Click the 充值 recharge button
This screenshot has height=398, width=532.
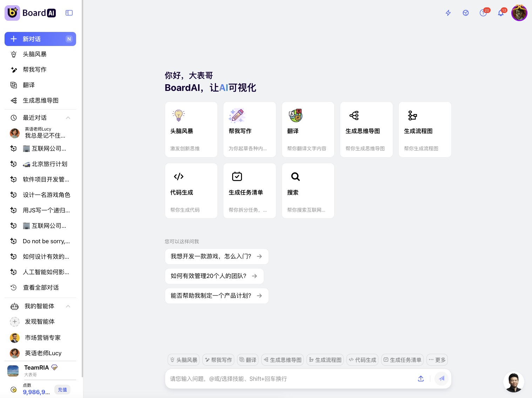point(62,390)
